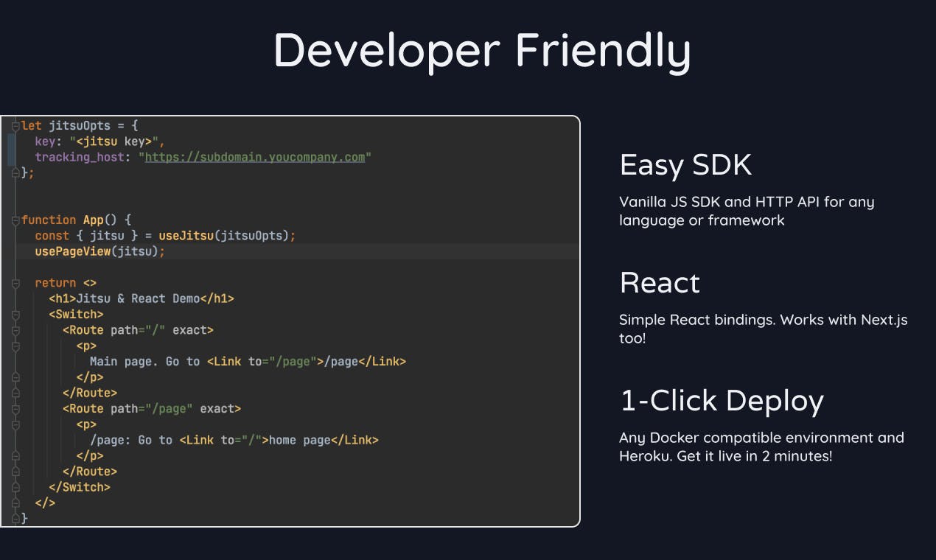Click the 'const { jitsu }' destructuring in code
This screenshot has width=936, height=560.
tap(85, 236)
